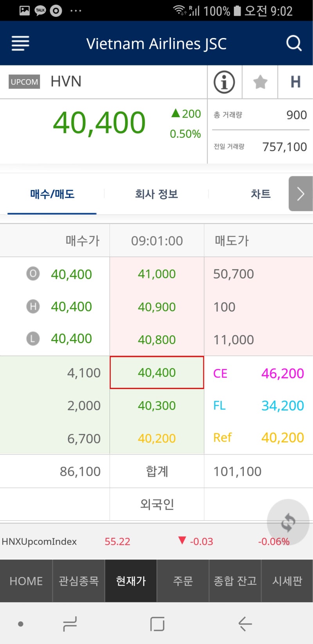This screenshot has height=644, width=313.
Task: Select the O open-price circle indicator
Action: coord(33,274)
